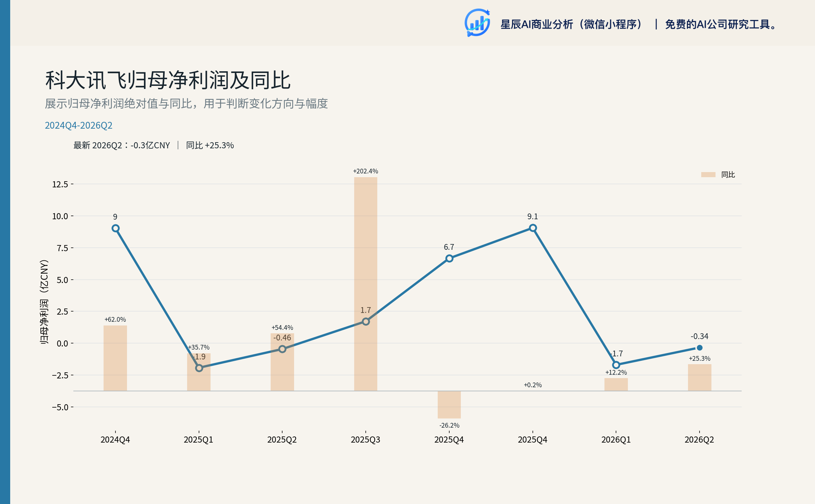
Task: Click the +202.4% value label
Action: [x=366, y=171]
